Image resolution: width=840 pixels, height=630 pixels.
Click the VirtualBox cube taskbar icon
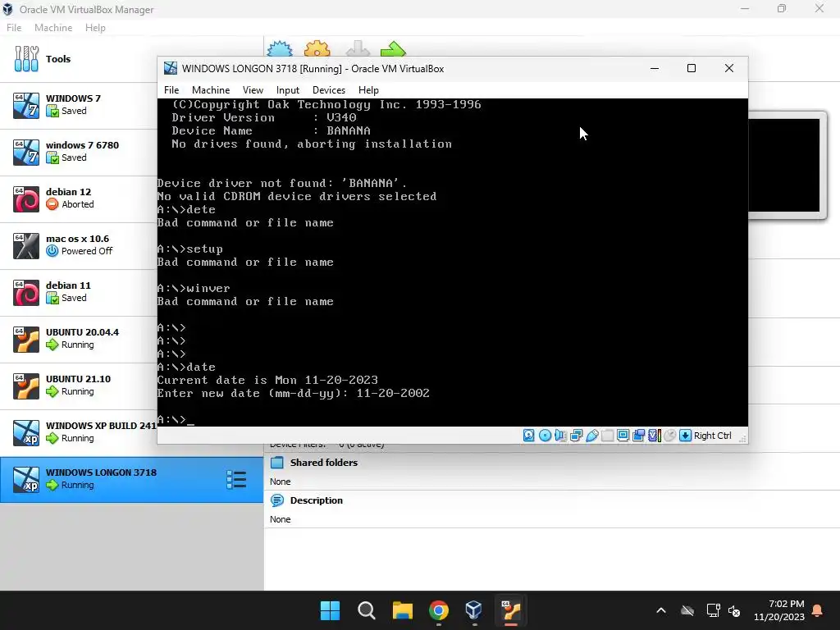click(x=474, y=610)
